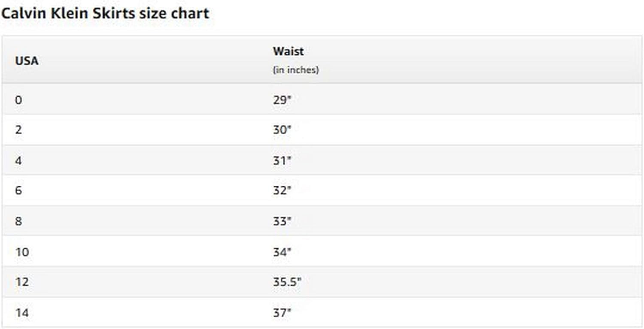
Task: Click the '(in inches)' subheader text
Action: pyautogui.click(x=296, y=70)
